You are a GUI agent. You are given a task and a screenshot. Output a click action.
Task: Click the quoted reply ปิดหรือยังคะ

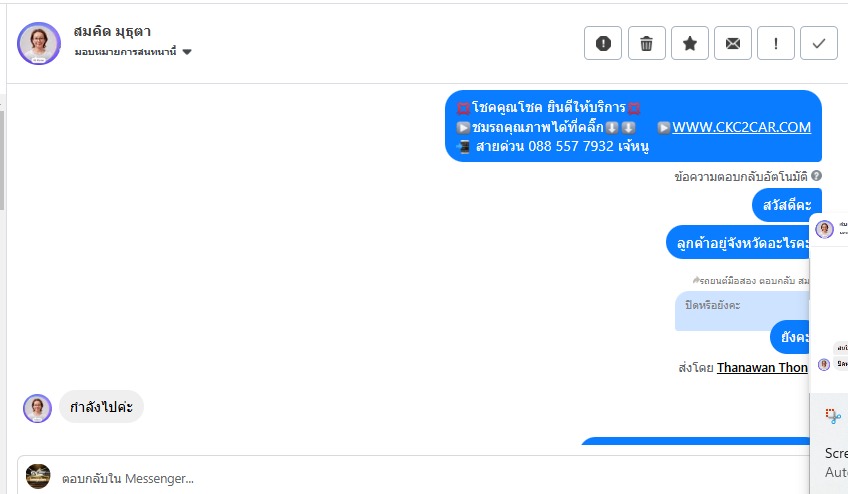[742, 311]
